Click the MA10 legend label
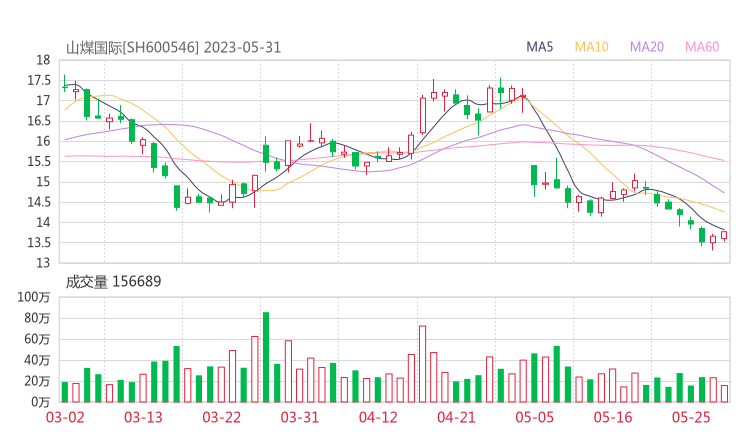This screenshot has height=440, width=740. point(591,47)
